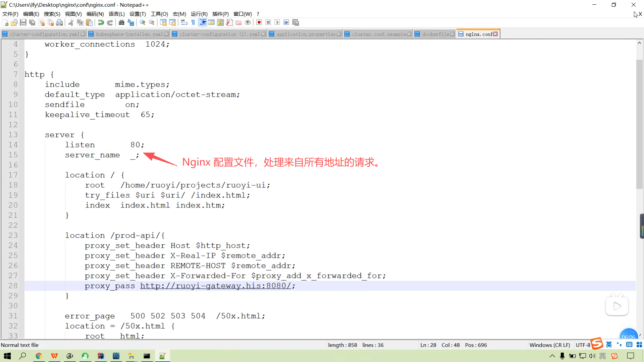This screenshot has width=644, height=362.
Task: Click the Close All toolbar icon
Action: coord(51,22)
